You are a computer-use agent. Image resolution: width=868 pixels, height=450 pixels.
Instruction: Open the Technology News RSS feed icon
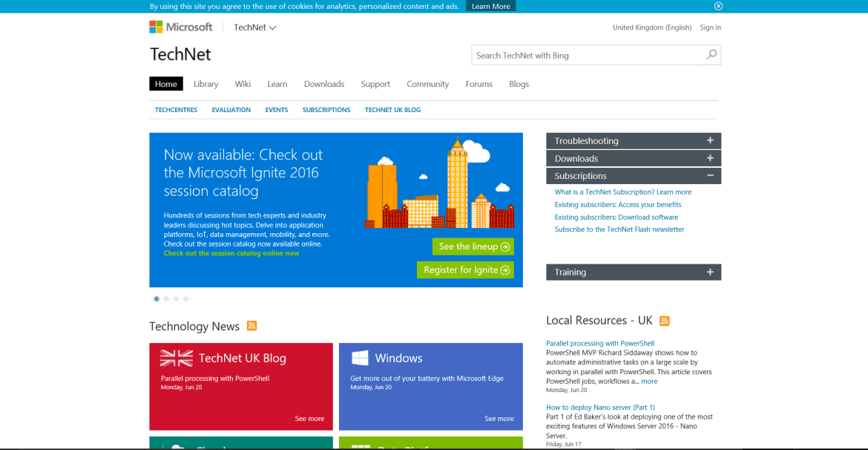coord(251,326)
